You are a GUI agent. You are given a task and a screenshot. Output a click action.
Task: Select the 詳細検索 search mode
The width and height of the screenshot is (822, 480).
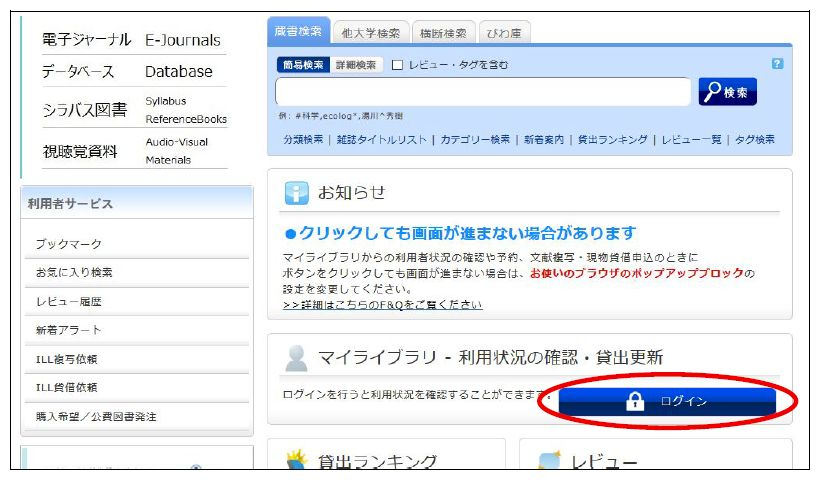point(356,65)
